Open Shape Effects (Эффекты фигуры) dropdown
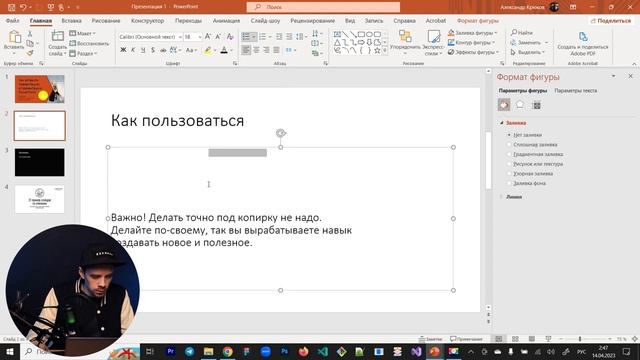Image resolution: width=640 pixels, height=360 pixels. tap(473, 52)
